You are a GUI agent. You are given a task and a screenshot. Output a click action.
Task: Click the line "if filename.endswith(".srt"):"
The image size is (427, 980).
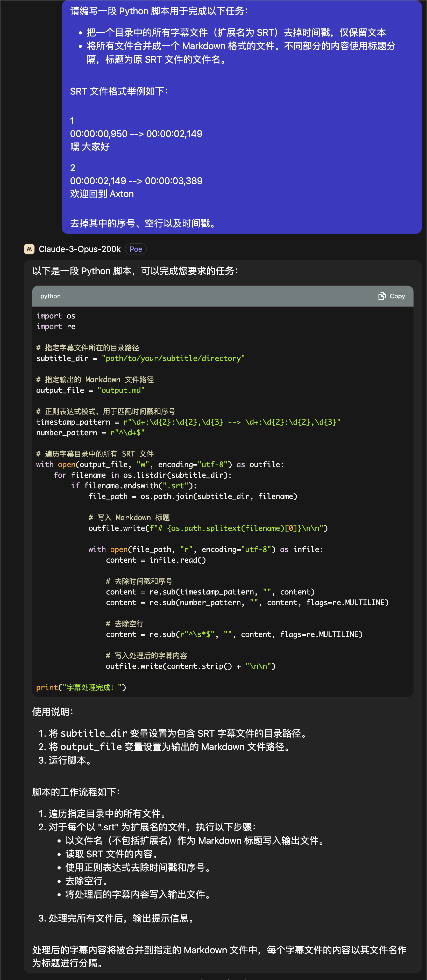134,486
